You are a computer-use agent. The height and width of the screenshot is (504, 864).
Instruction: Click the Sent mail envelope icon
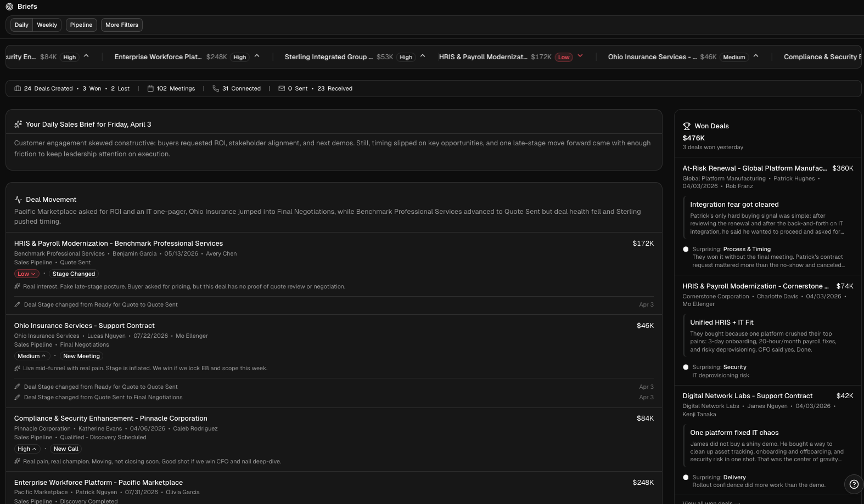(282, 88)
